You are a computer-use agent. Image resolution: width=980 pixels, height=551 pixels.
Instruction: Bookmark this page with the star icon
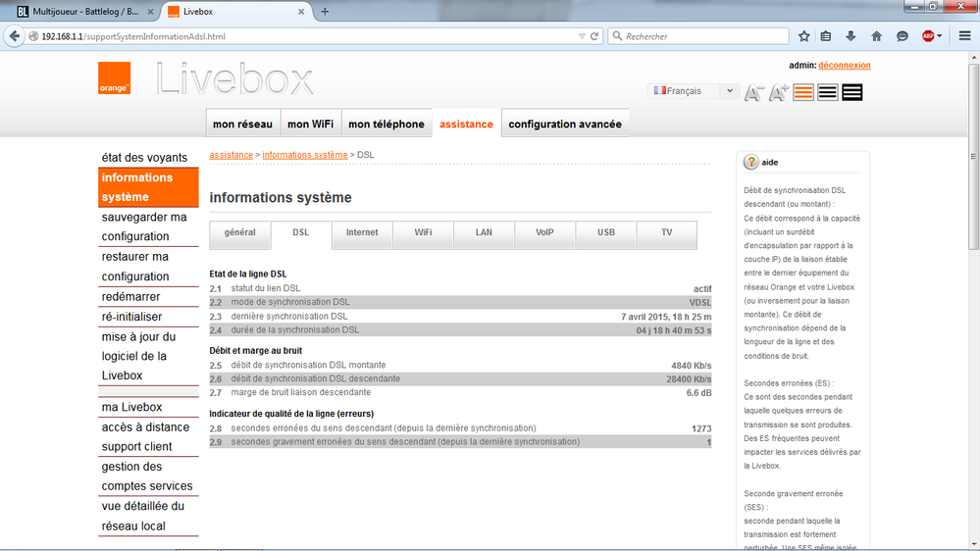pos(803,36)
